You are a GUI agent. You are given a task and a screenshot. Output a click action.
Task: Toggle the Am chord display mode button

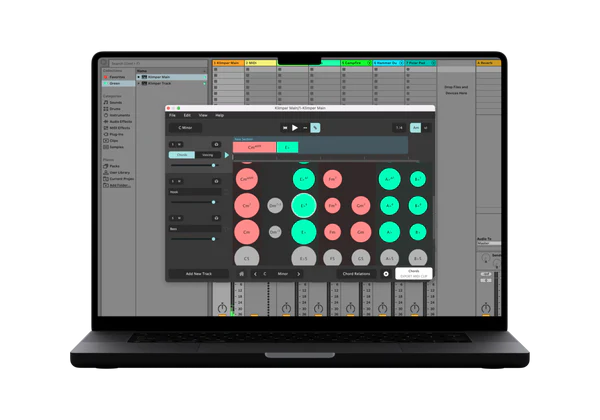416,127
